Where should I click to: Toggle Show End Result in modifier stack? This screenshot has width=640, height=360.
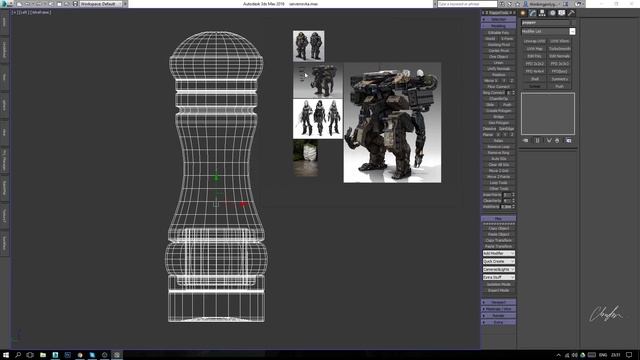point(537,140)
